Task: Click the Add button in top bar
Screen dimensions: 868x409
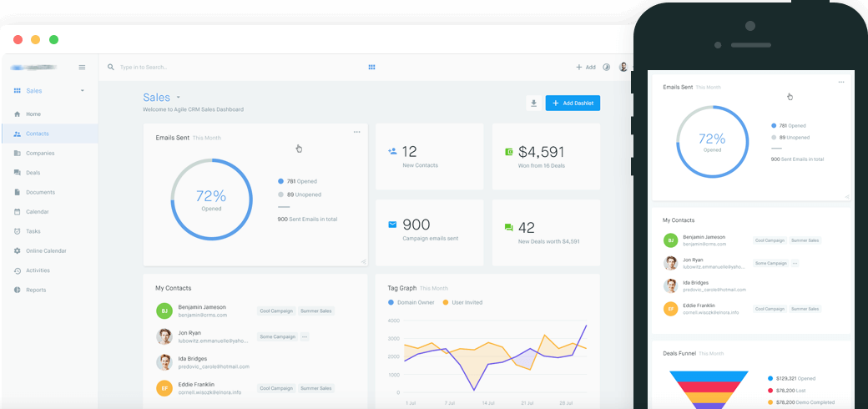Action: point(585,67)
